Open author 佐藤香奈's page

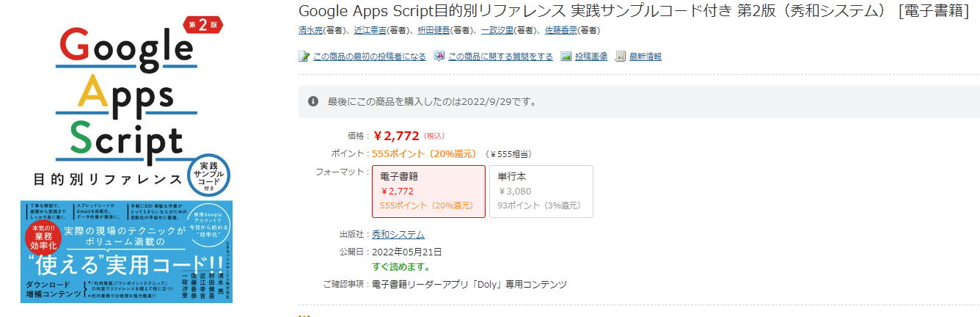click(560, 30)
